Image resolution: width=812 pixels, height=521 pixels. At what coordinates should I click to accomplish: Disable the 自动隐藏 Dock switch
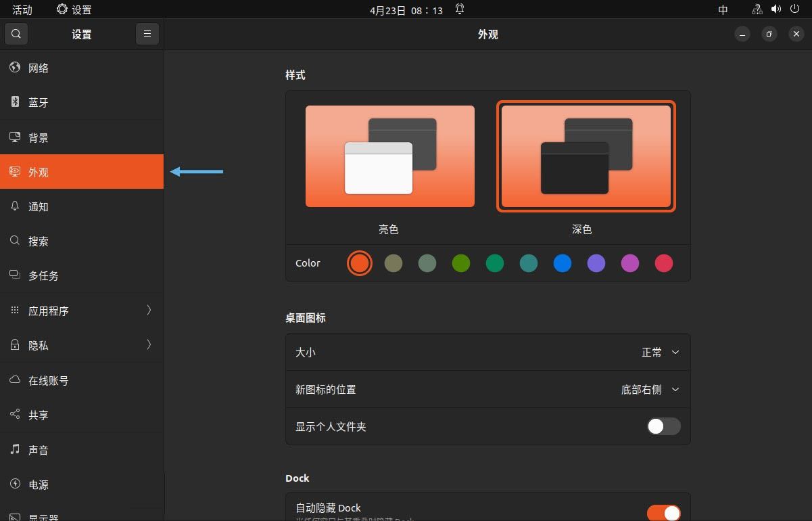click(x=664, y=513)
